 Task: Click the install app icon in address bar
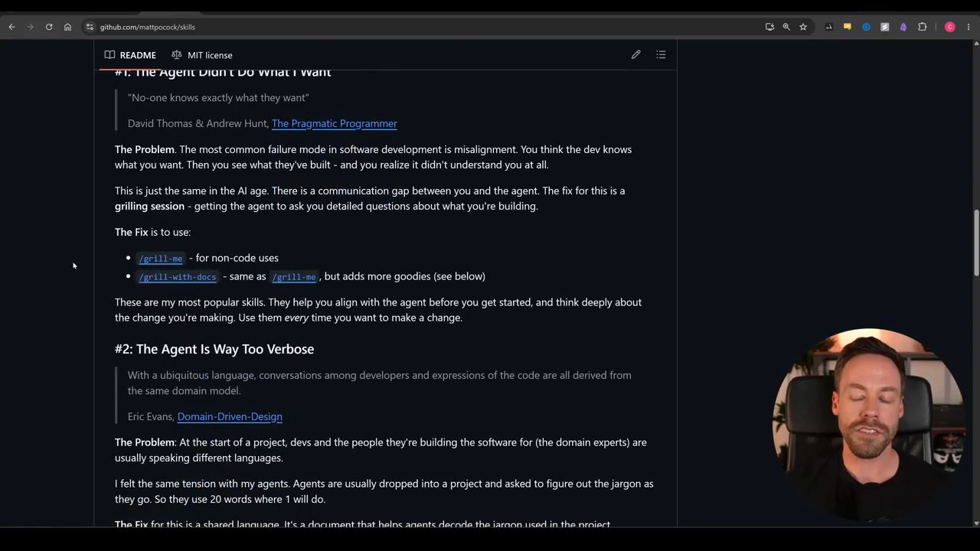tap(769, 27)
